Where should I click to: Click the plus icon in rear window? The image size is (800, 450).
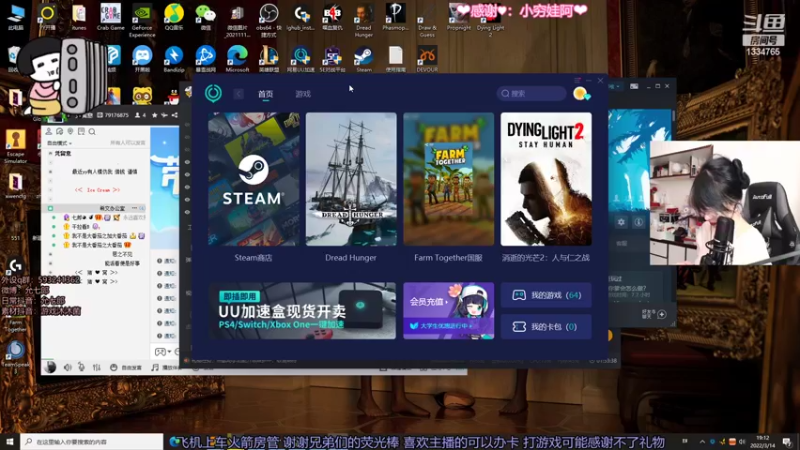pyautogui.click(x=662, y=314)
